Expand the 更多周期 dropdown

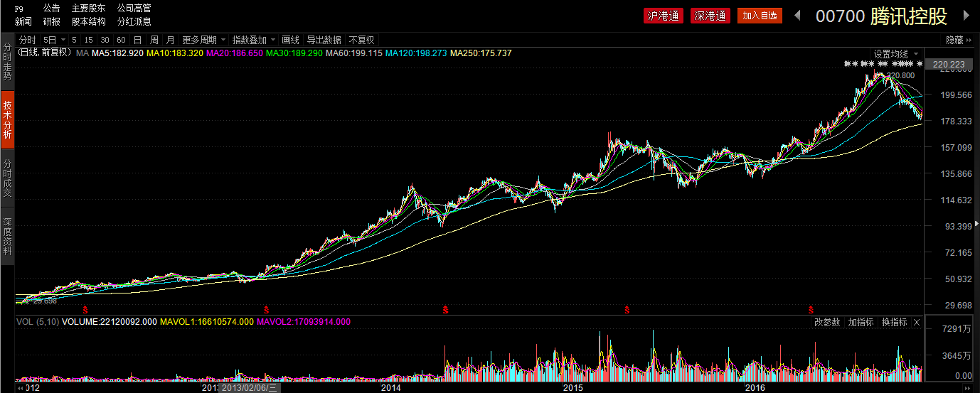(204, 40)
